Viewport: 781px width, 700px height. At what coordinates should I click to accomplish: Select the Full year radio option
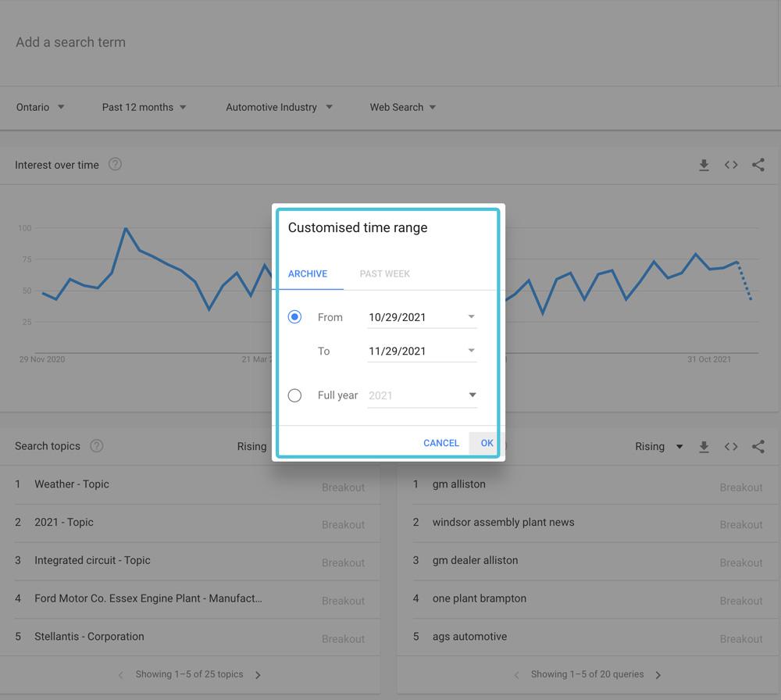[294, 395]
